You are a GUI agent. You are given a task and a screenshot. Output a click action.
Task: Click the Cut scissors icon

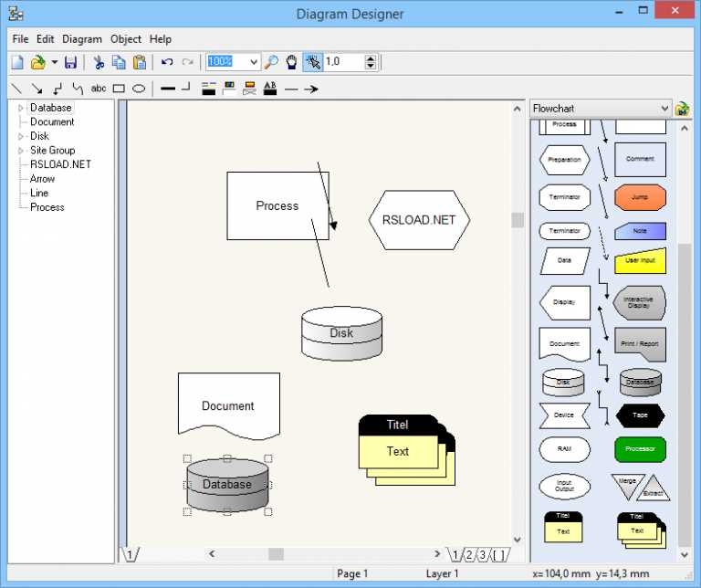pyautogui.click(x=99, y=62)
